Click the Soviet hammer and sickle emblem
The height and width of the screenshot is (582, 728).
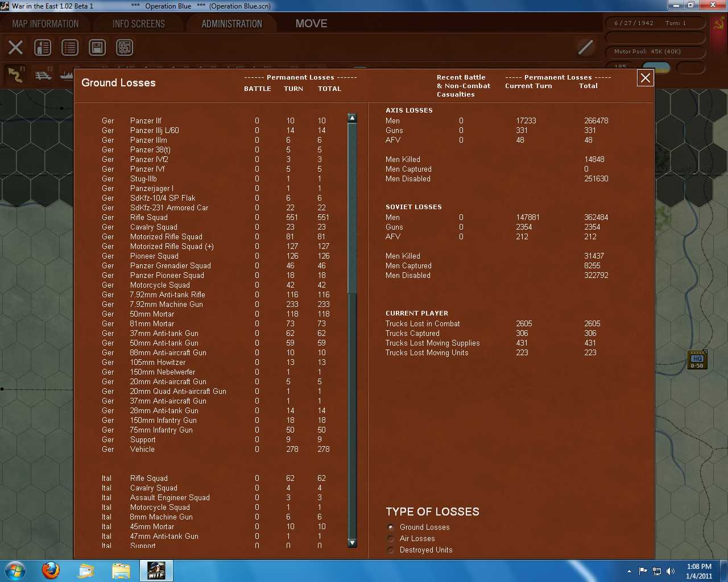pos(718,24)
